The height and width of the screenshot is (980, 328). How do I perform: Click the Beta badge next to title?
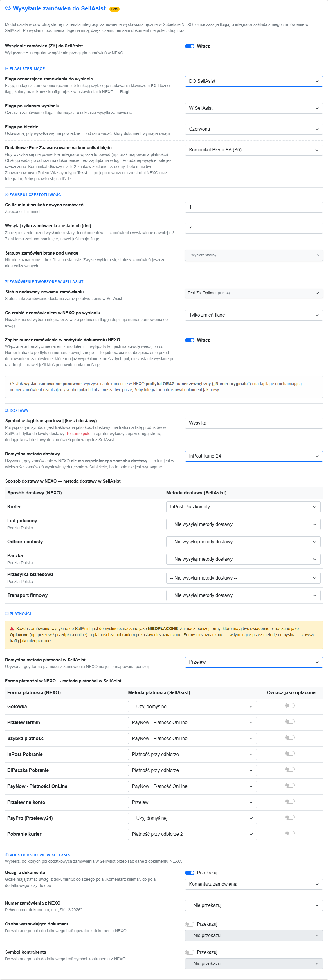[115, 9]
